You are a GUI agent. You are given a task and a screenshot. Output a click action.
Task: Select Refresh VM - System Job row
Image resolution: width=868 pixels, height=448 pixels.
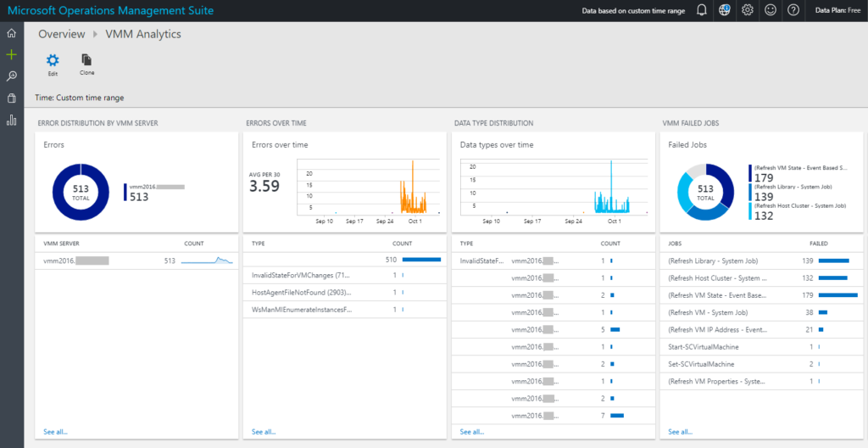pyautogui.click(x=762, y=312)
